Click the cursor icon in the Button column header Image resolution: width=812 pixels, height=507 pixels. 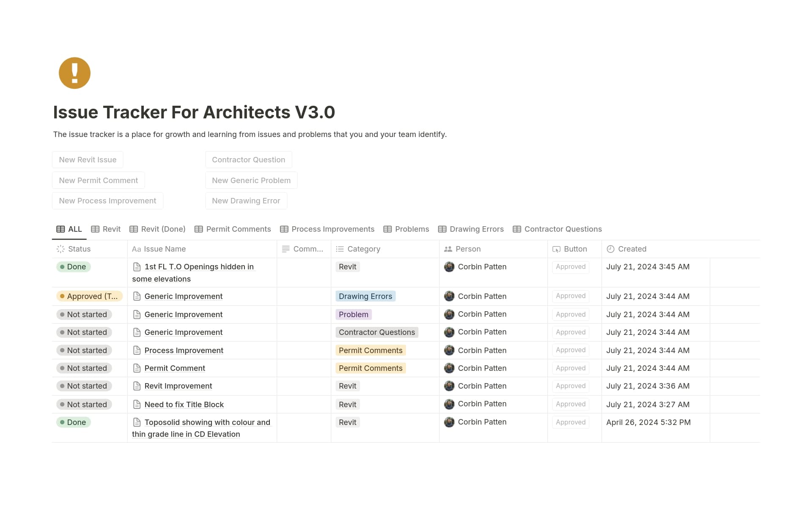[557, 249]
